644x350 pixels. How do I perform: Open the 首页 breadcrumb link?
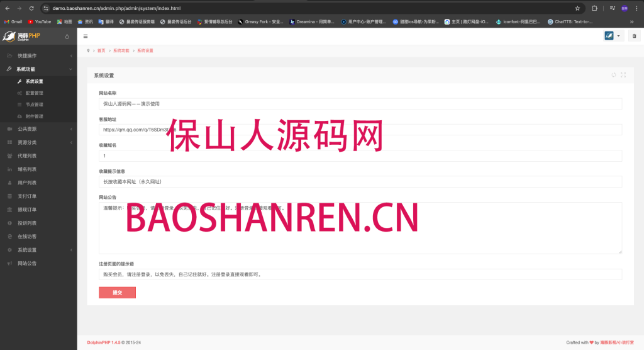[101, 50]
